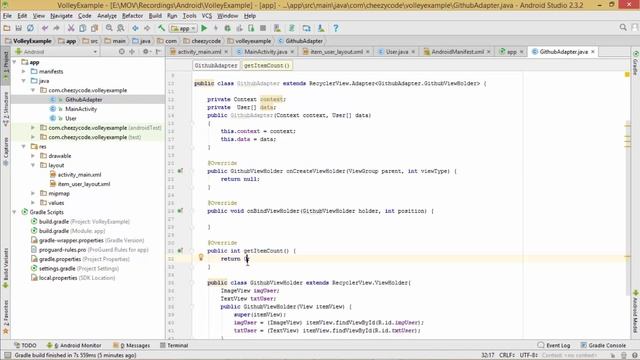Close the GithubAdapter.java tab

point(593,51)
